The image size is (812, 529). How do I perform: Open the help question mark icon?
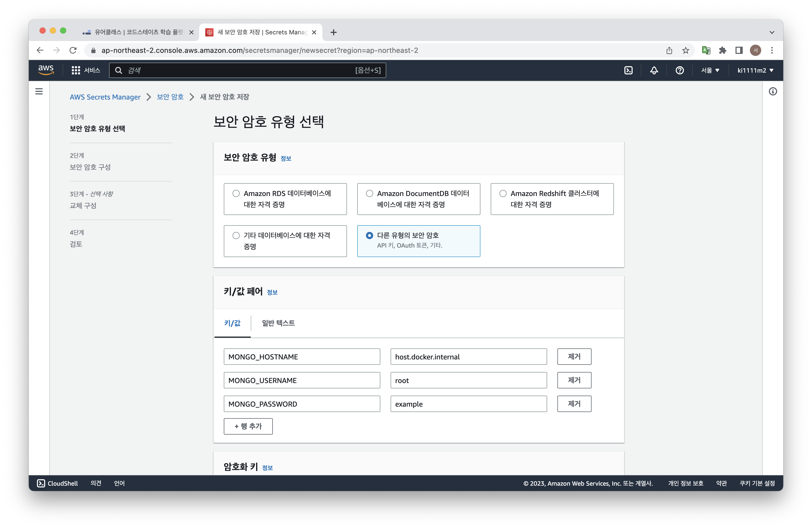click(679, 70)
